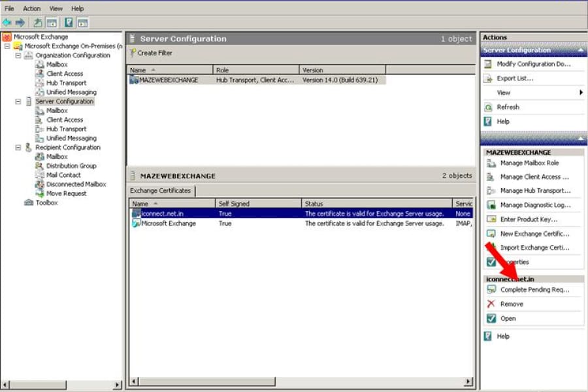The image size is (588, 392).
Task: Click the red Remove X icon
Action: [x=491, y=304]
